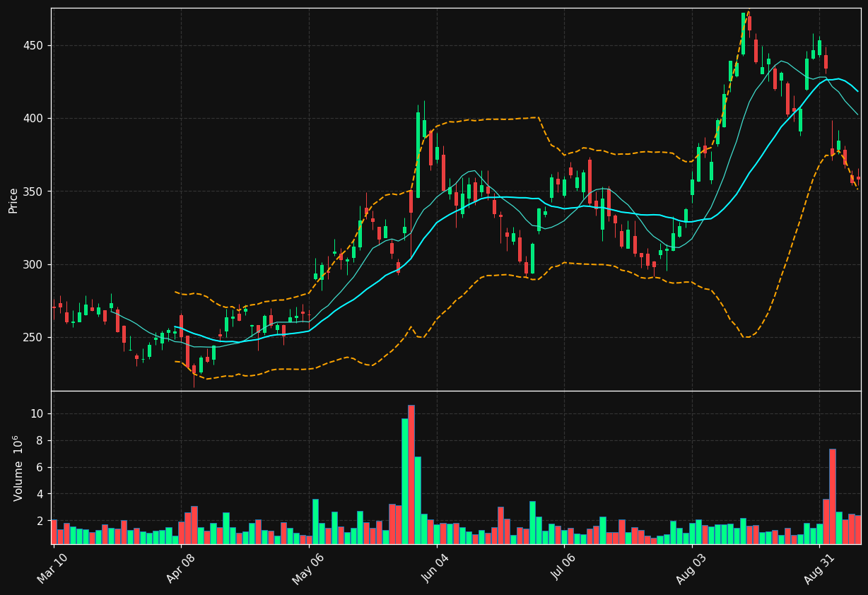Select the 'Aug 03' date label
The height and width of the screenshot is (595, 868).
click(692, 569)
